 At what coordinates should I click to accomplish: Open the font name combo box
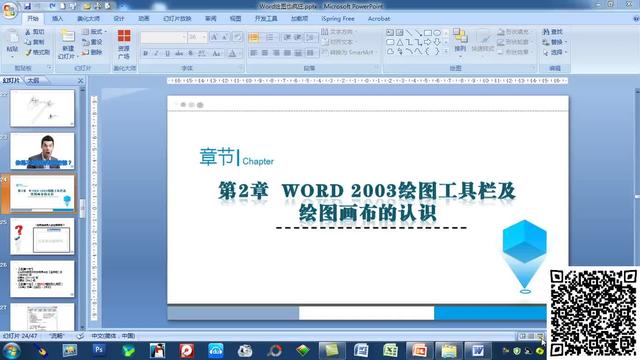click(163, 37)
